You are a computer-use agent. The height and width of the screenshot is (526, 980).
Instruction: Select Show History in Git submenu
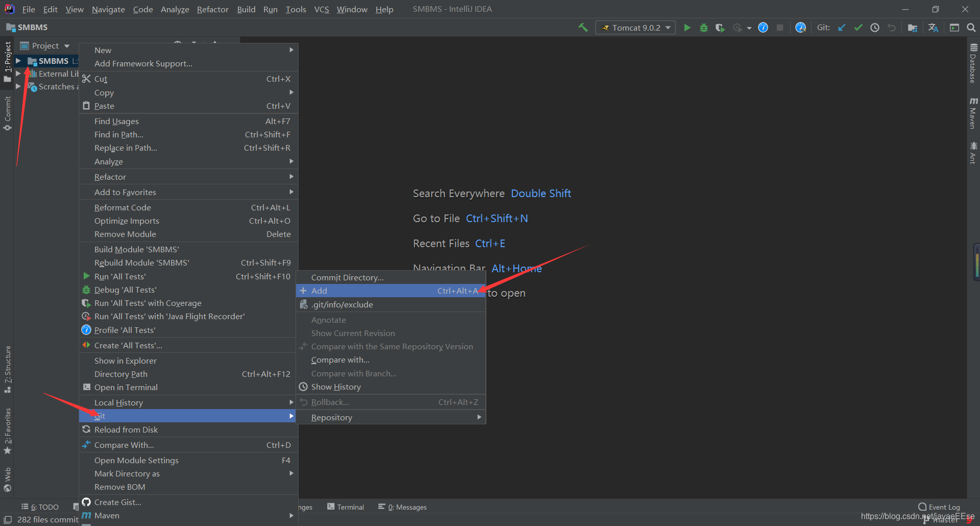[x=390, y=387]
